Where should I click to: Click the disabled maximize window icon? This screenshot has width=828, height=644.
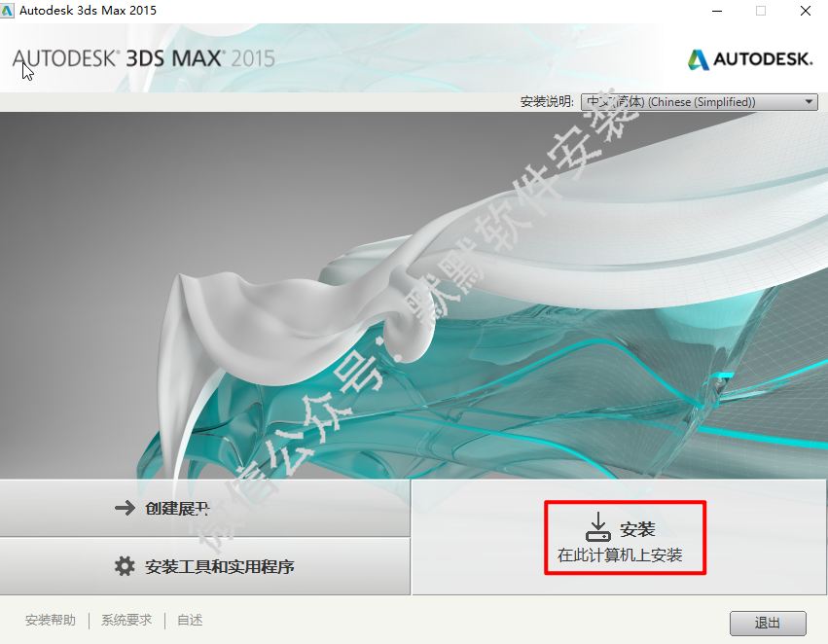[x=761, y=11]
